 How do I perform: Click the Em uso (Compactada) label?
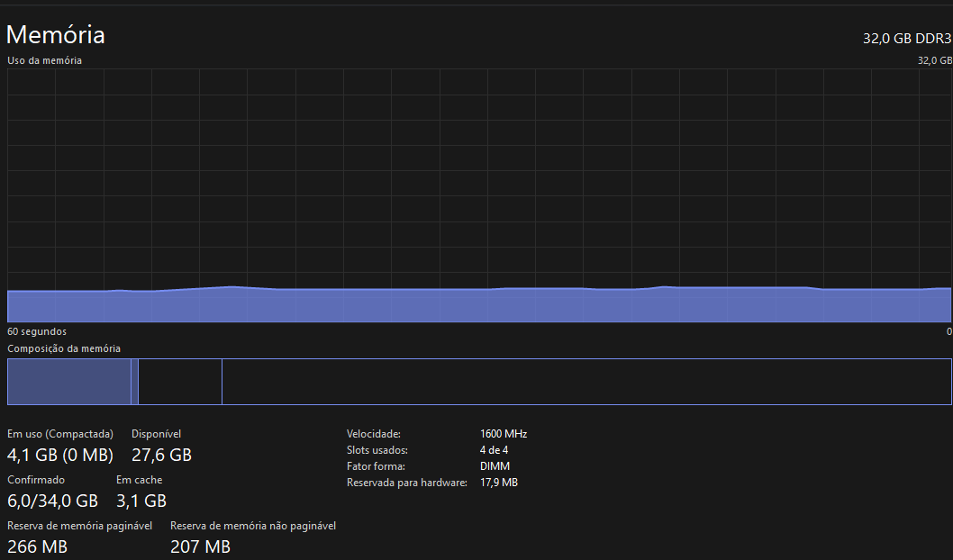point(60,434)
